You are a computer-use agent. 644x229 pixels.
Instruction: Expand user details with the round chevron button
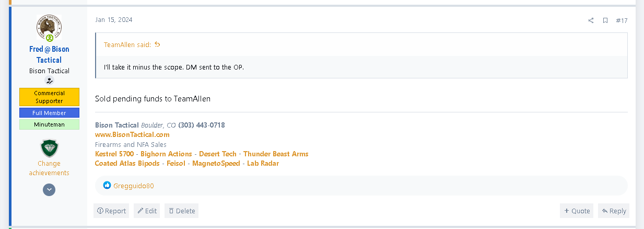[49, 190]
